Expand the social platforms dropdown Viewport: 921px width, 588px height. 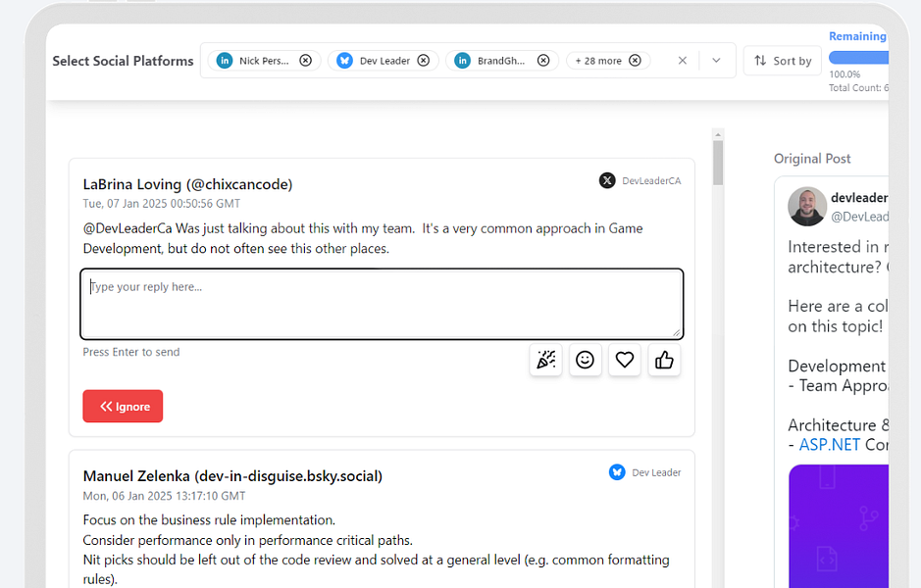716,61
